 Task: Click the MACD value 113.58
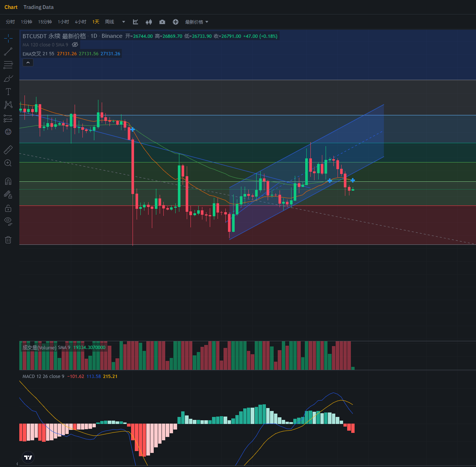(94, 376)
